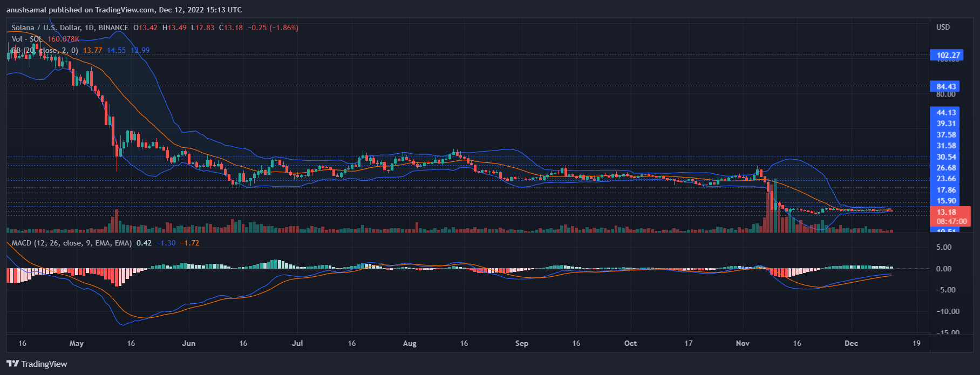Screen dimensions: 980x375
Task: Click the May label on the time axis
Action: 77,343
